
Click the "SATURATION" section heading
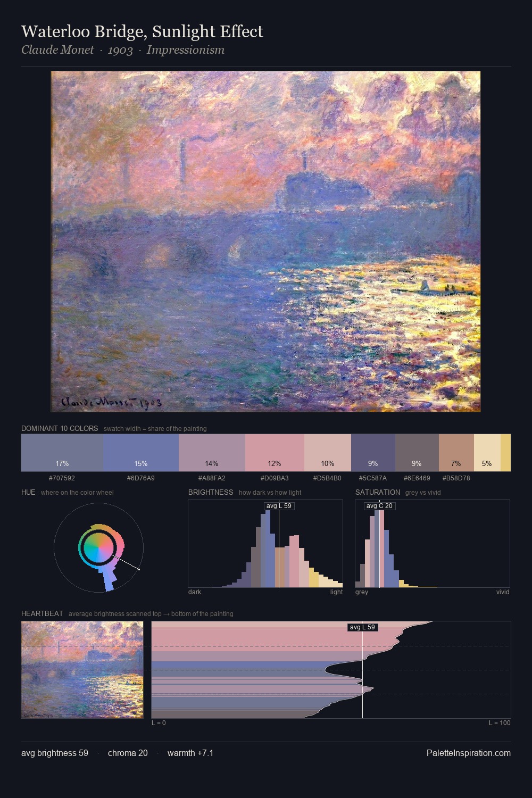point(378,492)
